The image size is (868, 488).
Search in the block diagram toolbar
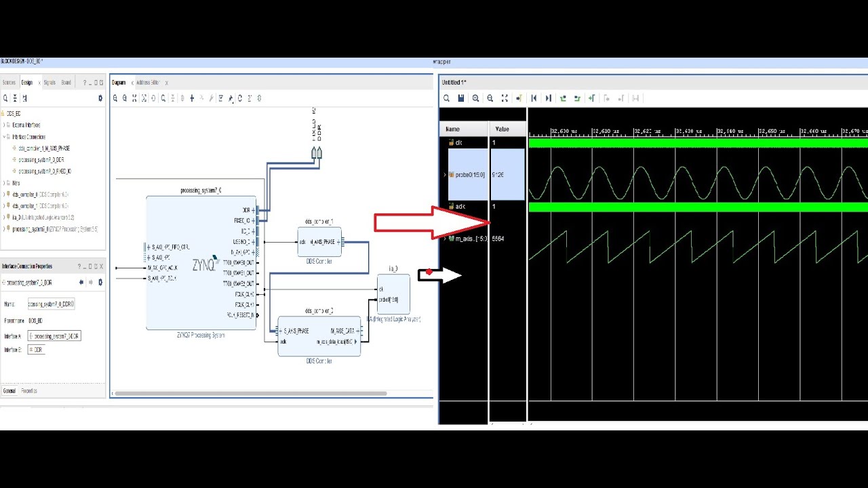pyautogui.click(x=163, y=98)
